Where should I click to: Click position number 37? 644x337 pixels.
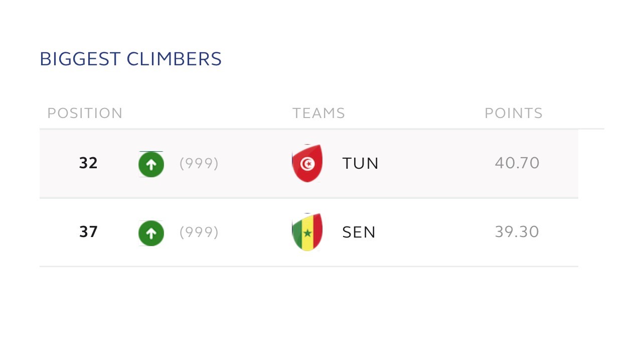point(88,233)
